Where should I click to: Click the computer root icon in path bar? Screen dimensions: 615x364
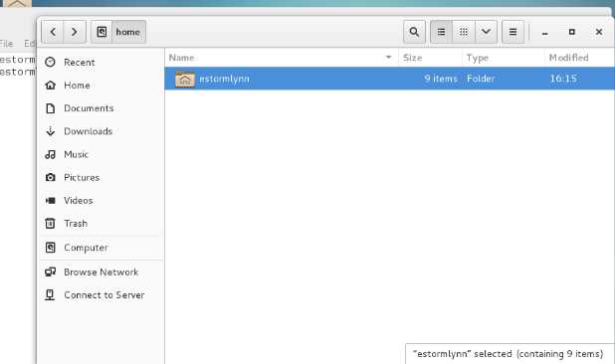click(x=102, y=32)
